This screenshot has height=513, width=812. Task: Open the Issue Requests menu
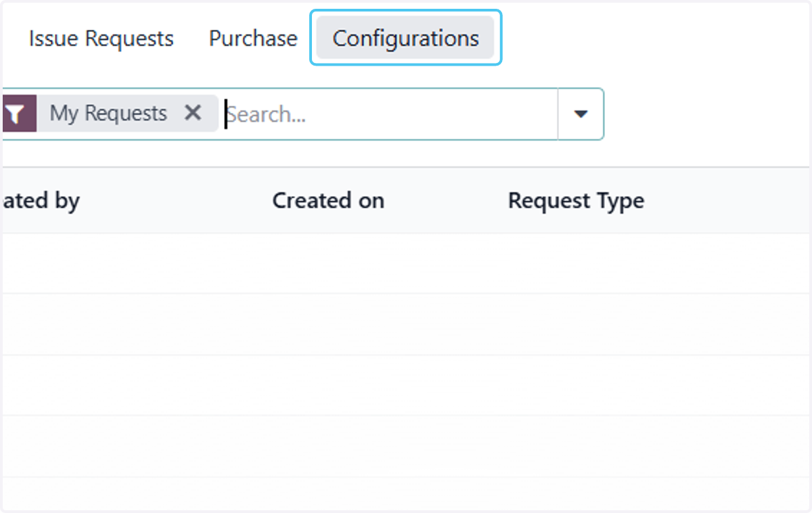coord(101,39)
